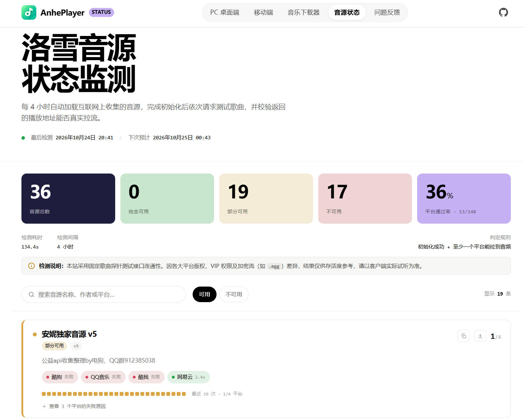Click the 网易云 2.4s platform chip

(x=189, y=377)
